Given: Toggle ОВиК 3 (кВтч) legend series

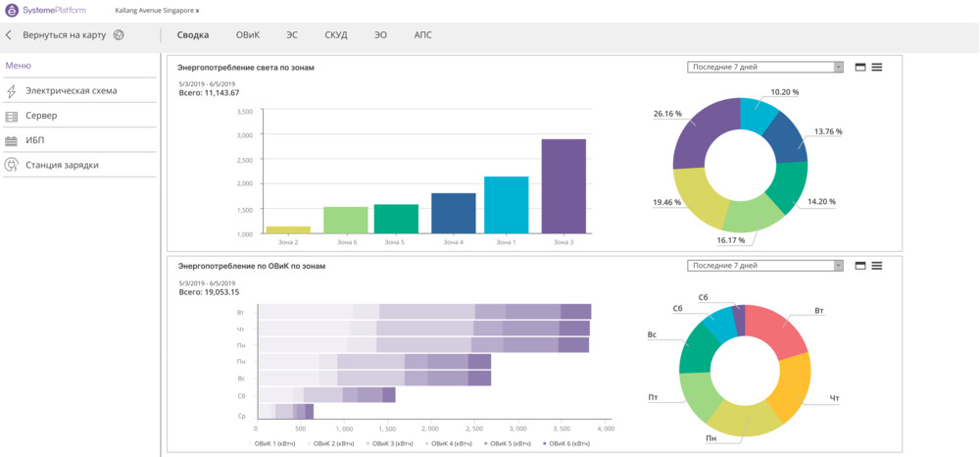Looking at the screenshot, I should click(x=392, y=443).
